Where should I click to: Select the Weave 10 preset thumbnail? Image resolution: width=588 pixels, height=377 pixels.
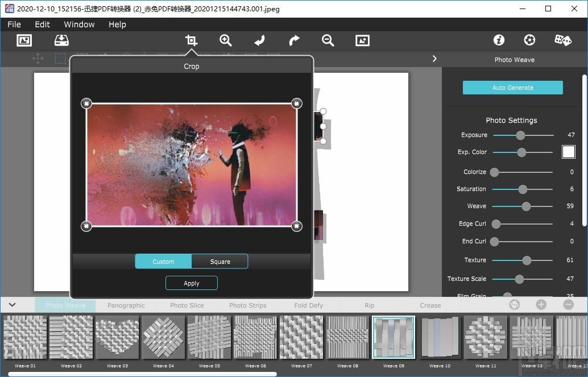[x=440, y=337]
